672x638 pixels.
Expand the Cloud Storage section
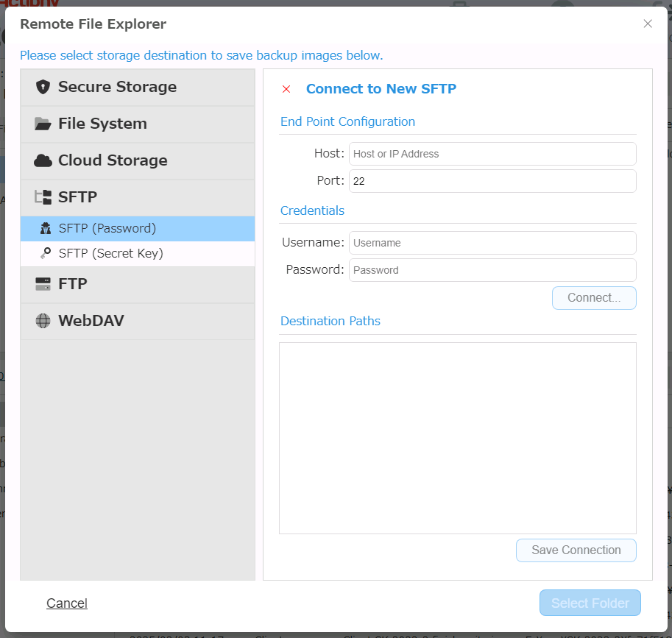[x=113, y=160]
